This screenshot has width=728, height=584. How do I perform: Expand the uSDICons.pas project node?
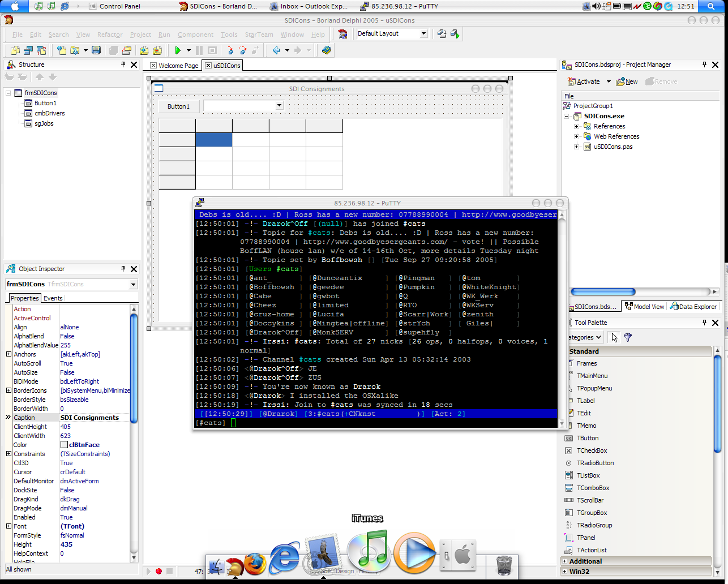click(x=576, y=147)
